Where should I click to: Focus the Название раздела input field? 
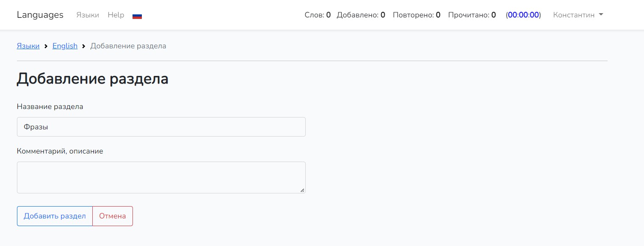coord(161,127)
